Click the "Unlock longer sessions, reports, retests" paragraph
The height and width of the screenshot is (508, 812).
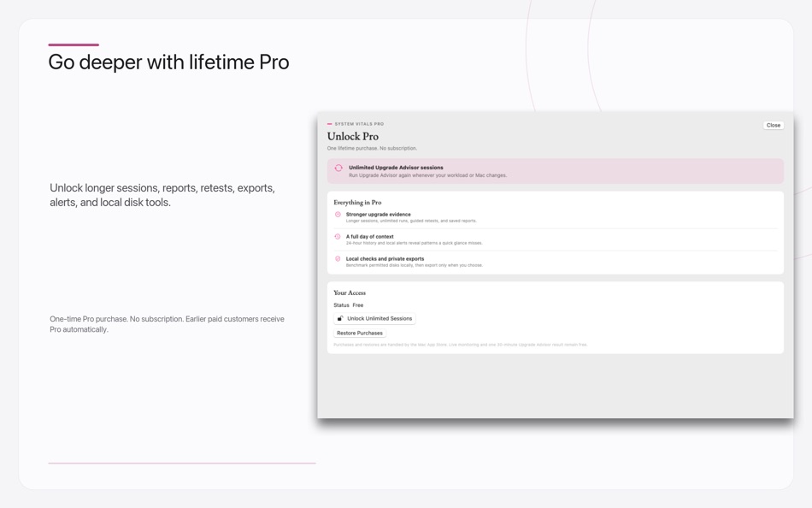pyautogui.click(x=162, y=195)
